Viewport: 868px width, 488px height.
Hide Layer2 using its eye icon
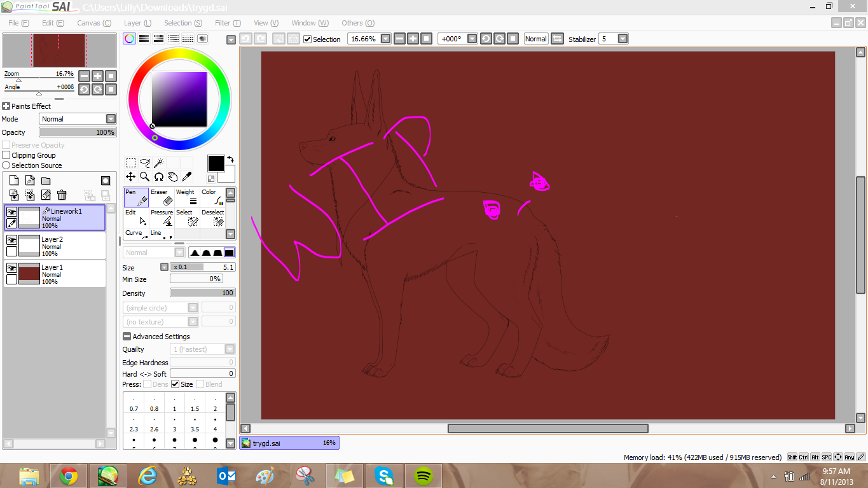11,240
